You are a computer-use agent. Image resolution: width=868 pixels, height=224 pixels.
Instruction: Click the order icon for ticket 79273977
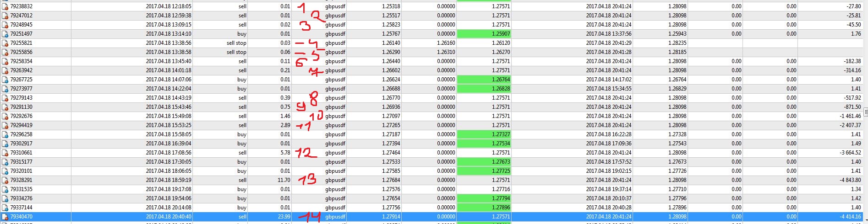click(x=5, y=89)
